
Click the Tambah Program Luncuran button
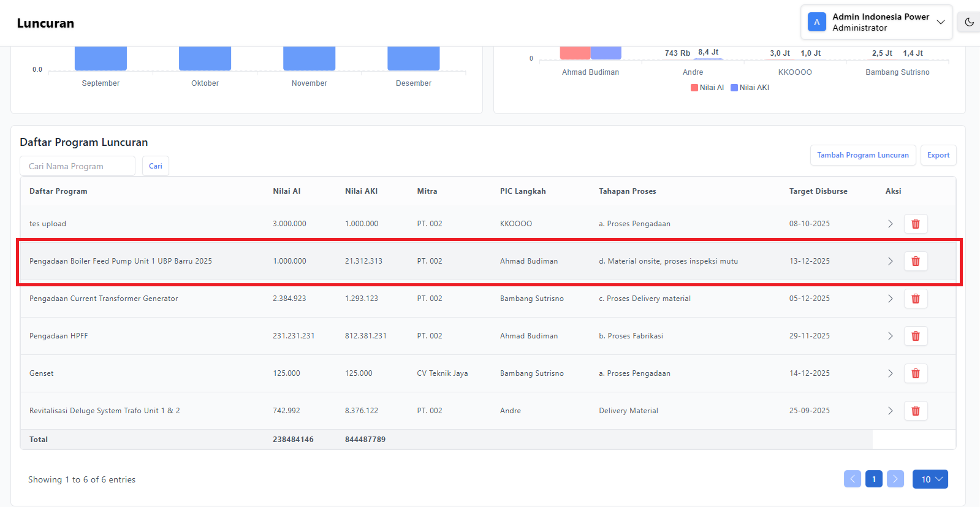click(x=862, y=155)
